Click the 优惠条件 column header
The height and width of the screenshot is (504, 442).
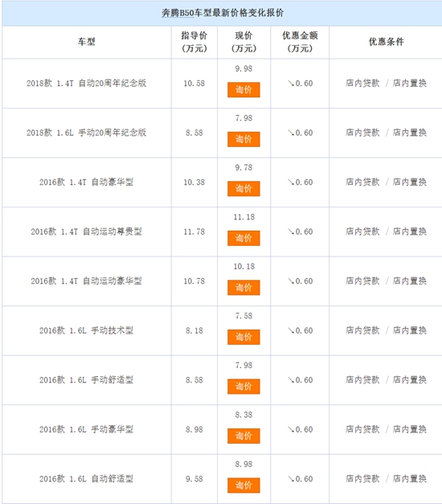point(386,42)
